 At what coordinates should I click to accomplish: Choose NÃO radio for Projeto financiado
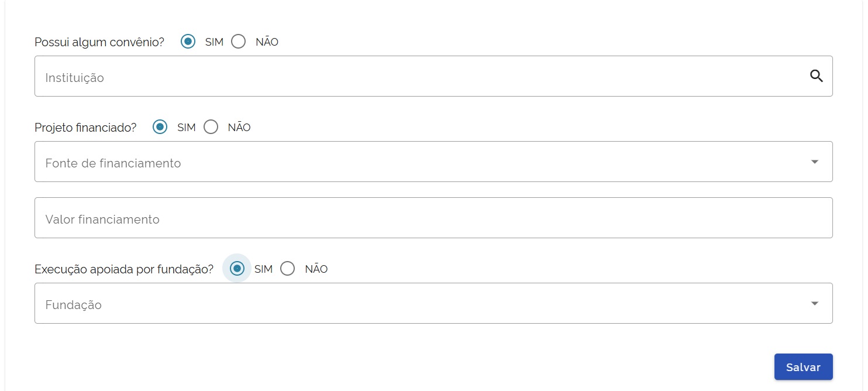click(x=211, y=127)
